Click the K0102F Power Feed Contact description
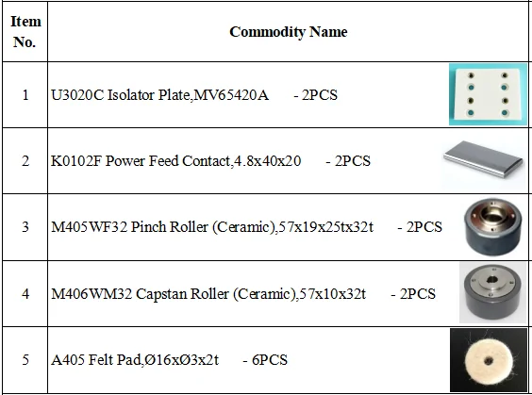 (x=176, y=161)
